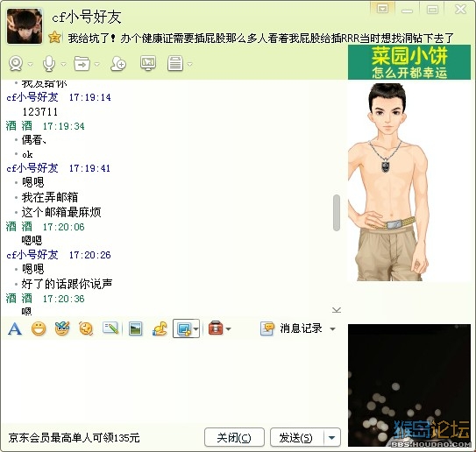Open video call options dropdown arrow
The width and height of the screenshot is (476, 452).
pos(30,64)
